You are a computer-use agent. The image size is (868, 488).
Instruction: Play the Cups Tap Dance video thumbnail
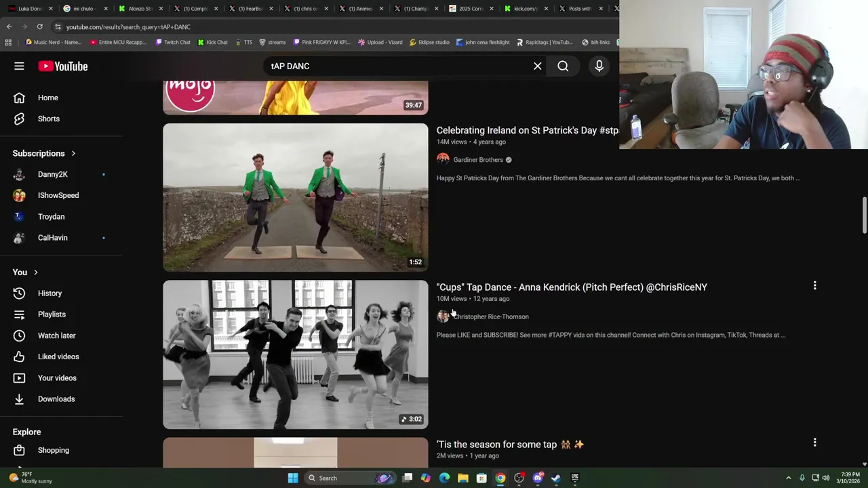point(295,354)
